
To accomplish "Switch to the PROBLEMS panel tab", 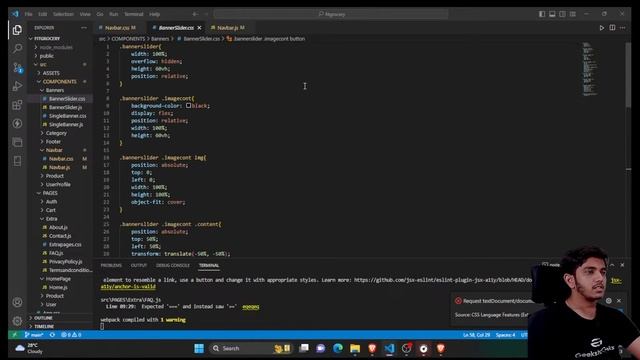I will 111,265.
